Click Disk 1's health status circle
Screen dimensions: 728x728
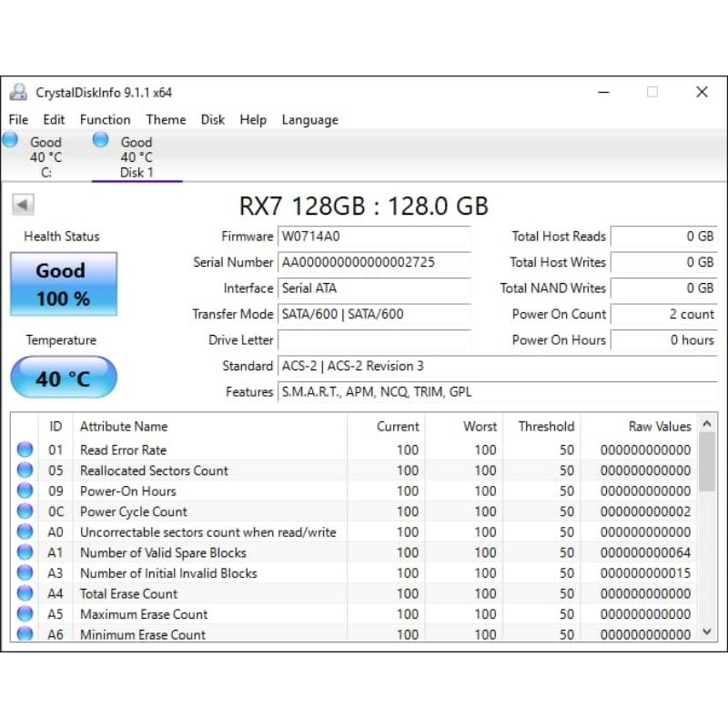coord(100,139)
